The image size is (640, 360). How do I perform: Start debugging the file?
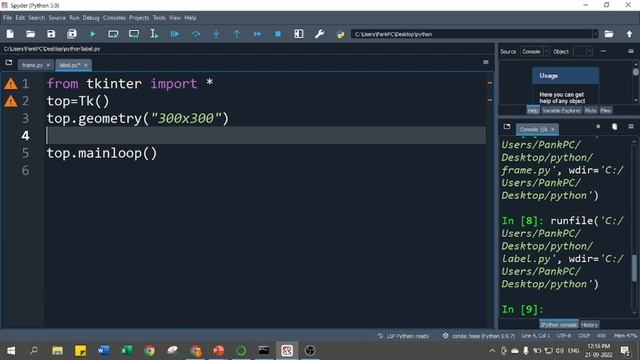(x=175, y=34)
